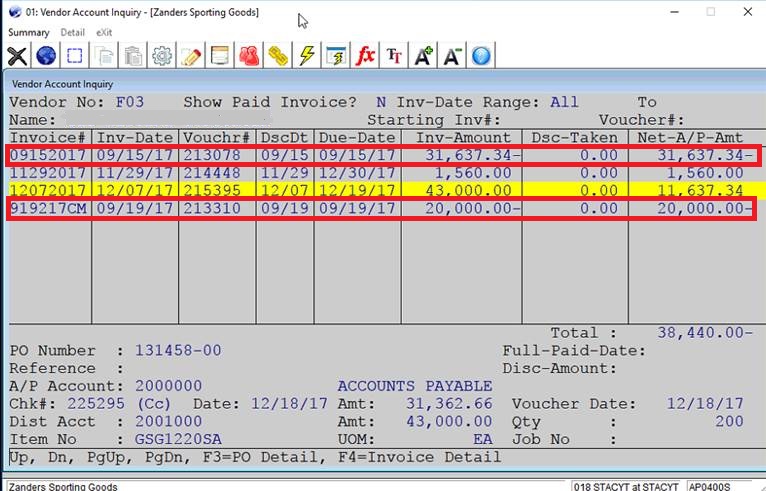Click item number GSG1220SA

178,439
